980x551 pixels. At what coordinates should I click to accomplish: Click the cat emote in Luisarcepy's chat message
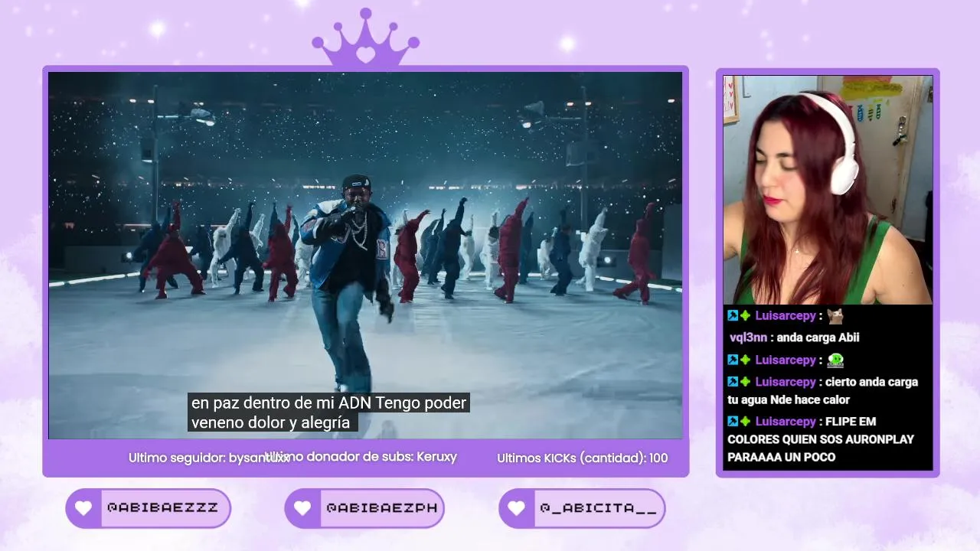(x=835, y=316)
